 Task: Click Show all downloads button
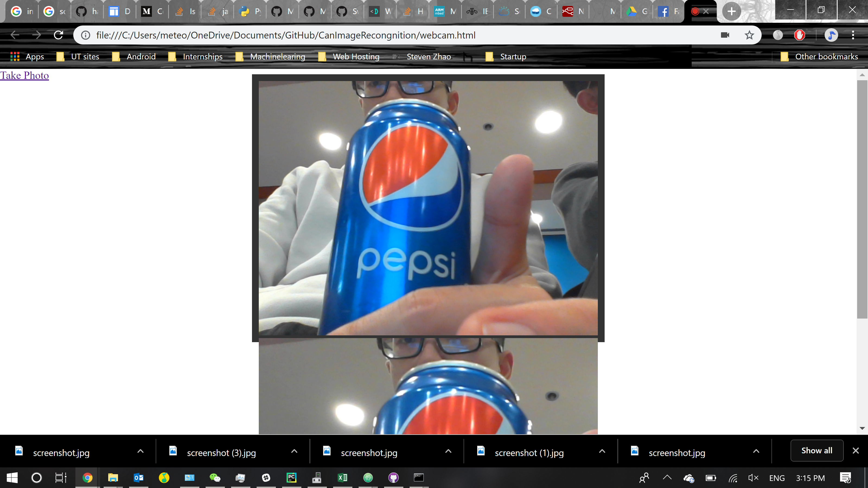coord(816,451)
